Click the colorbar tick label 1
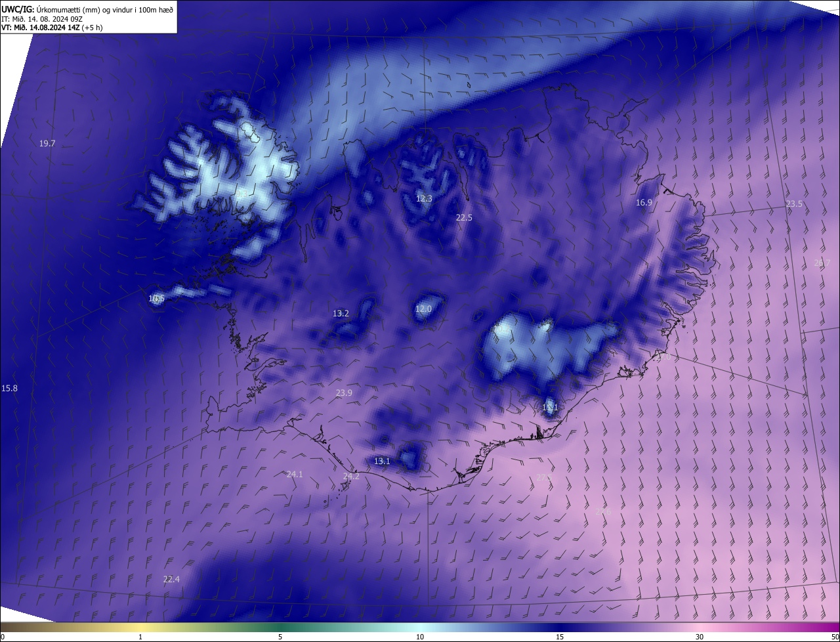840x642 pixels. click(140, 637)
